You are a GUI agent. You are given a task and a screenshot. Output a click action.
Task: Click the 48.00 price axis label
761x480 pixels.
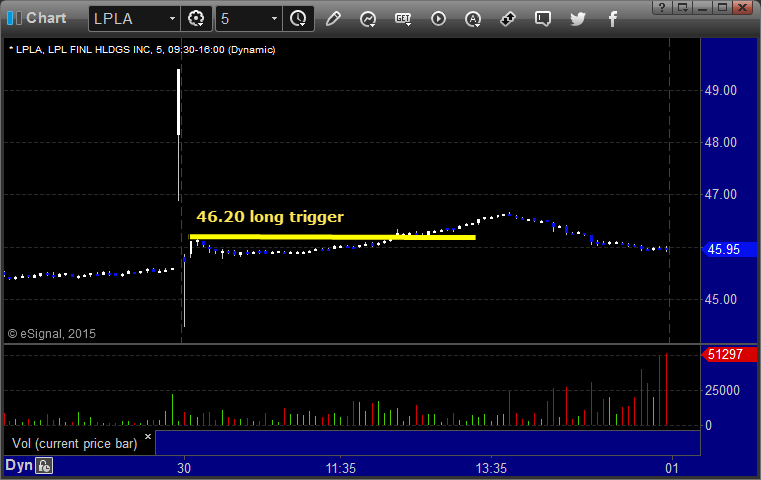point(721,142)
